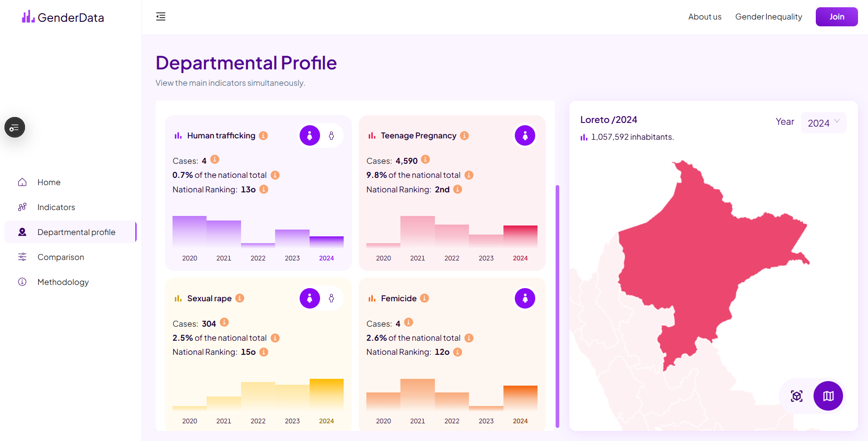Toggle female filter on Femicide card
Screen dimensions: 868x441
525,298
